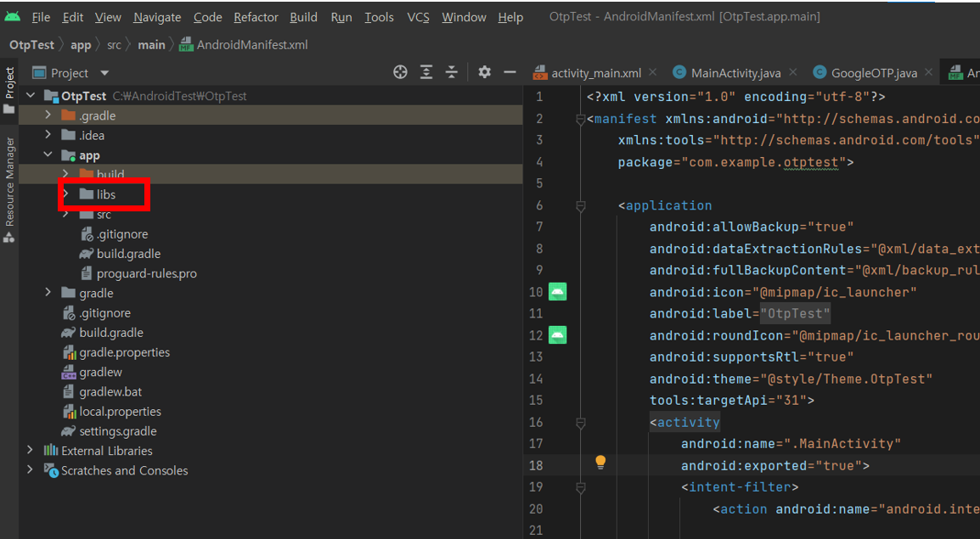Screen dimensions: 980x539
Task: Click AndroidManifest.xml breadcrumb
Action: coord(244,45)
